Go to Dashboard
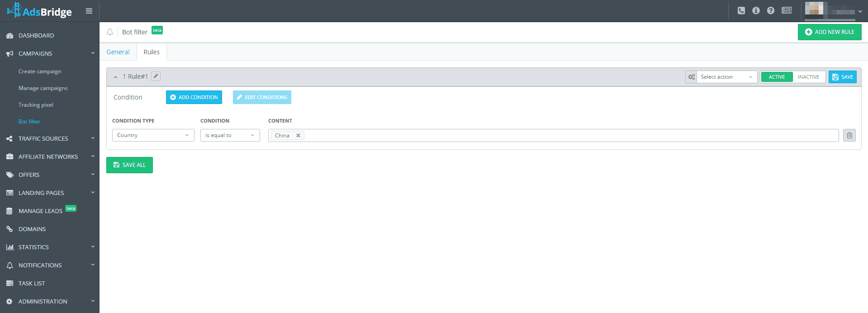 tap(36, 35)
